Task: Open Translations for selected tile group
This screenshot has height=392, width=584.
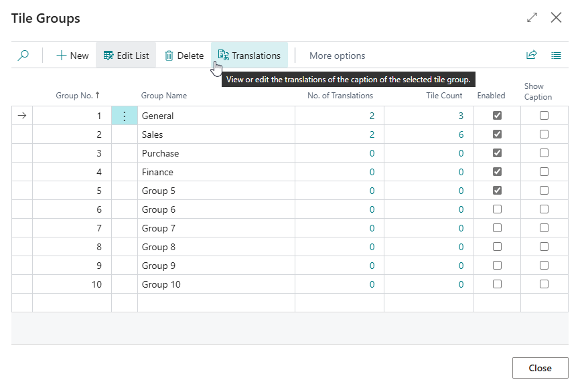Action: click(x=249, y=56)
